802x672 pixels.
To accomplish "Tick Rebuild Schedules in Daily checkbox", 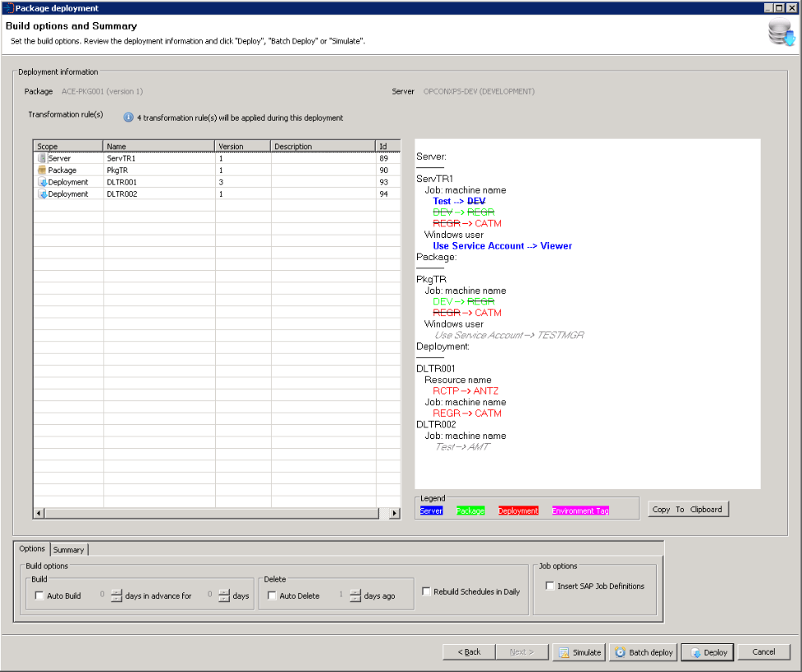I will [x=425, y=592].
